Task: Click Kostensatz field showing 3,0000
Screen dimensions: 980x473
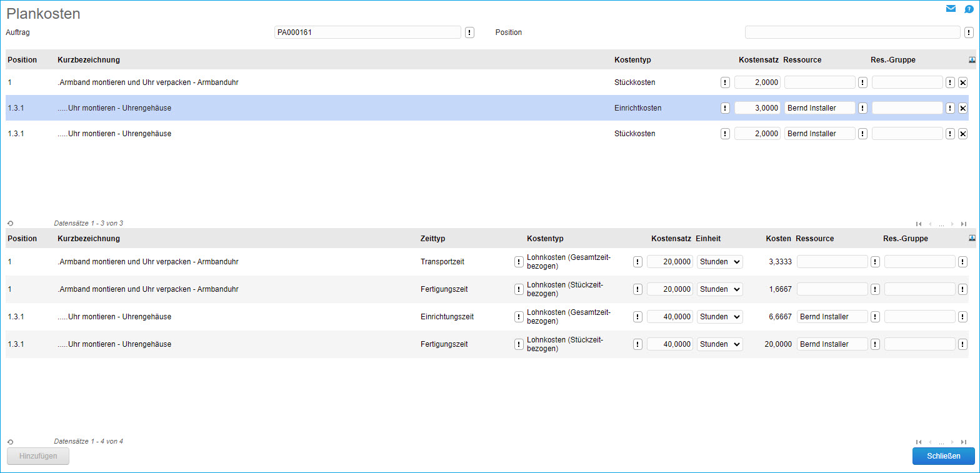Action: pyautogui.click(x=757, y=108)
